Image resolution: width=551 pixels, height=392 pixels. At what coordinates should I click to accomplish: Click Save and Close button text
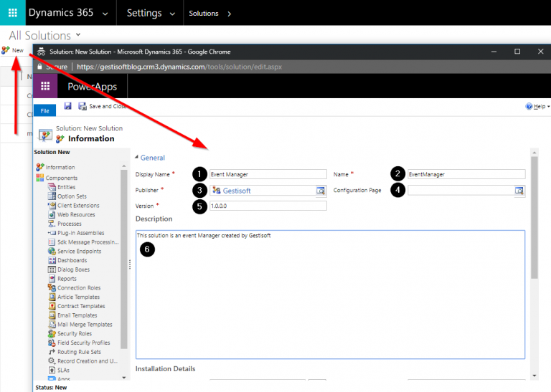[108, 106]
